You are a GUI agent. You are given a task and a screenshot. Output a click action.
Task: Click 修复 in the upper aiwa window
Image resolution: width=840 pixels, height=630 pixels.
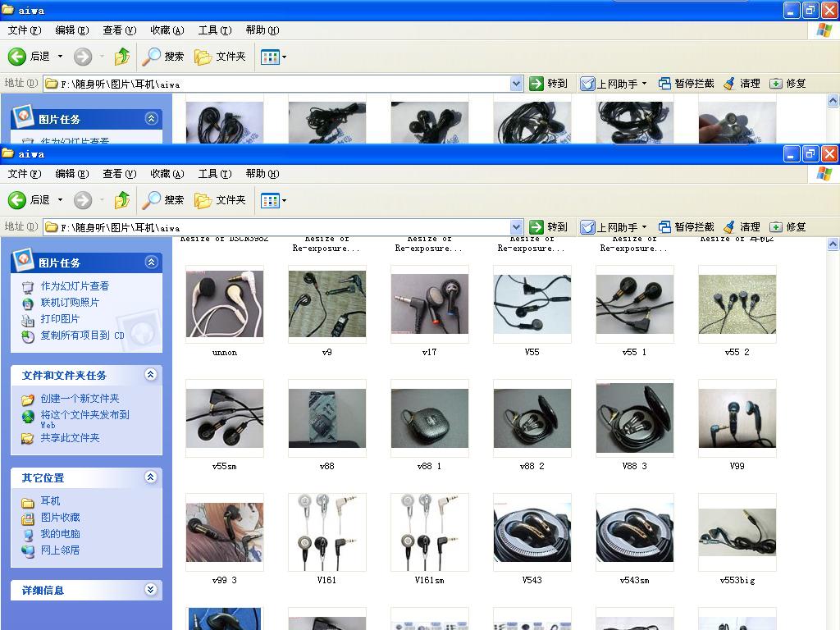point(787,84)
